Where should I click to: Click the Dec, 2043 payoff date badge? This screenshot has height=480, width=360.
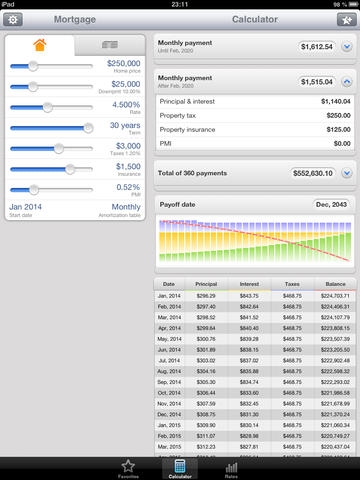(x=331, y=204)
